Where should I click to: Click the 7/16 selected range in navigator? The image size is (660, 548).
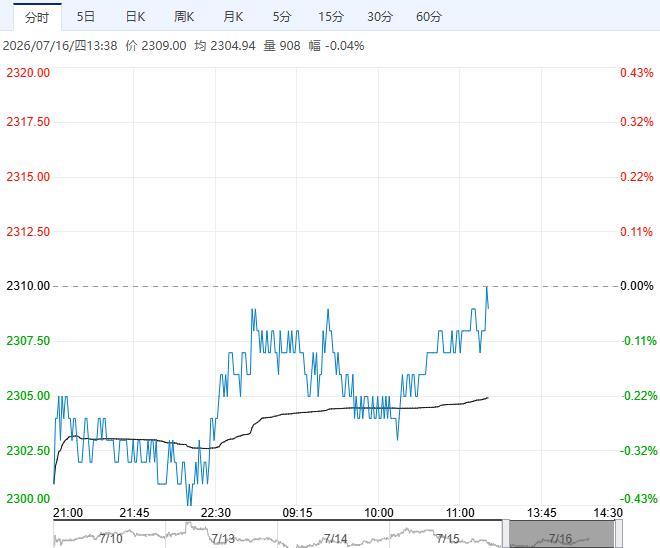pos(562,535)
